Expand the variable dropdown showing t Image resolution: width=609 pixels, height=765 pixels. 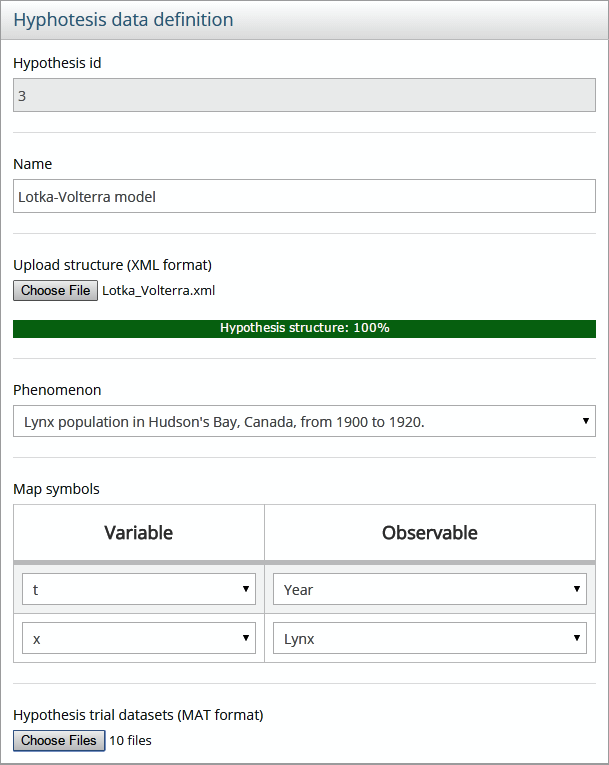click(139, 590)
